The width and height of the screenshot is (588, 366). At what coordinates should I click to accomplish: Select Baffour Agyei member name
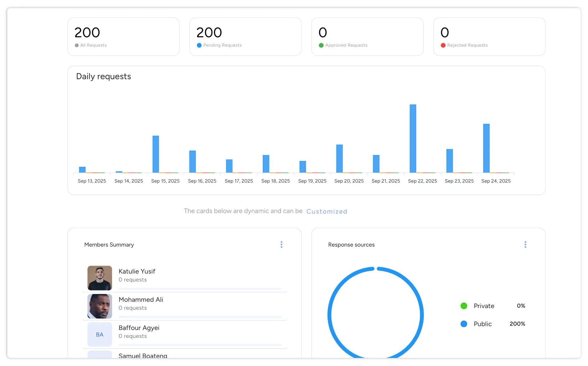point(139,328)
